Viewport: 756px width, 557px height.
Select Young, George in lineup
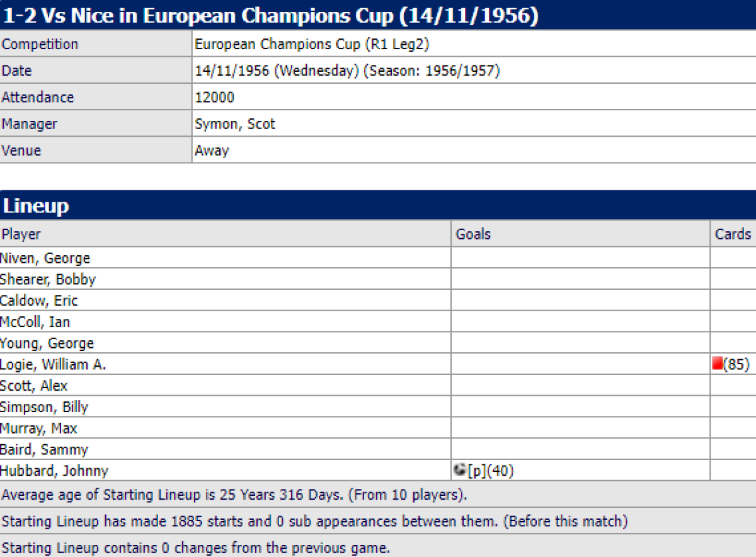[47, 343]
